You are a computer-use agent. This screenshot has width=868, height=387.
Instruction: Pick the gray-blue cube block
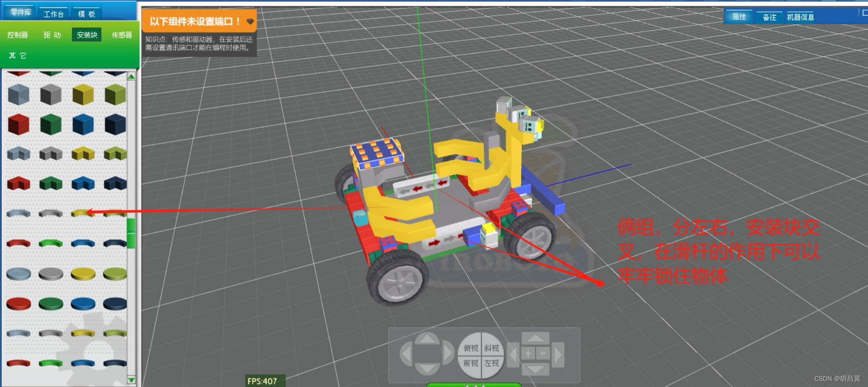19,95
